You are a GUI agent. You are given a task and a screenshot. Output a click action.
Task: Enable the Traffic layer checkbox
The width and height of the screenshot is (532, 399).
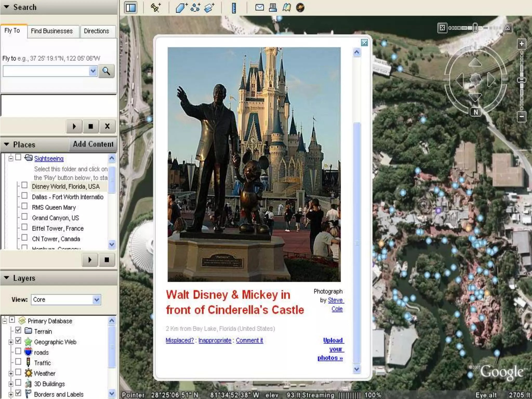[x=18, y=362]
